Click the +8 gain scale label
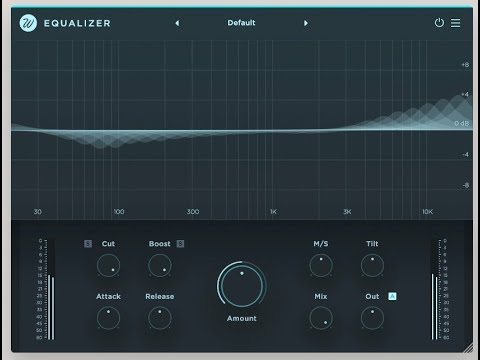Screen dimensions: 480x360 tap(465, 65)
